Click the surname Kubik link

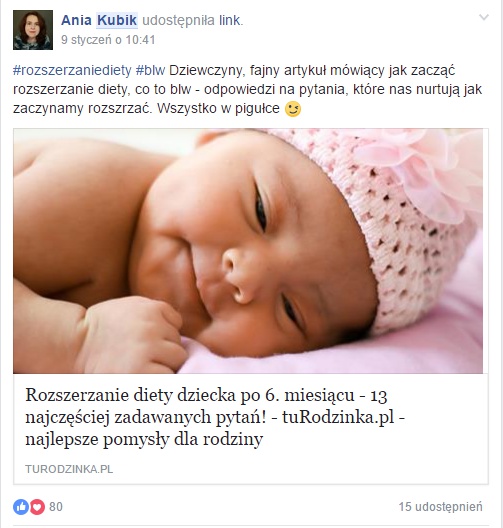coord(117,20)
